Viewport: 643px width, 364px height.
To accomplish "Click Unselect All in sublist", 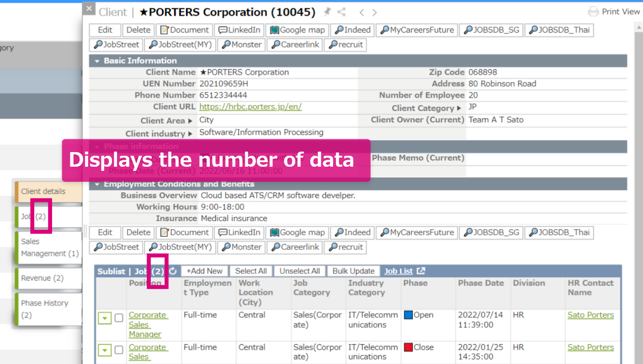I will coord(299,271).
